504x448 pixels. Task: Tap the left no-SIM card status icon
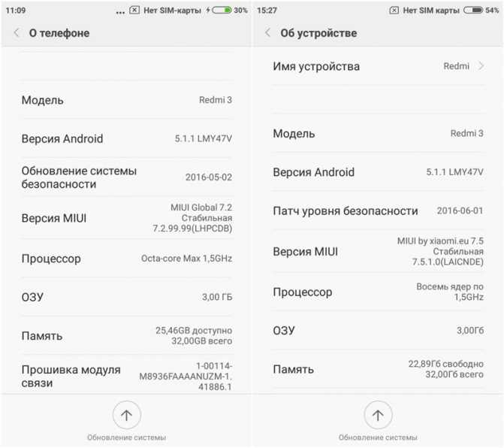134,11
